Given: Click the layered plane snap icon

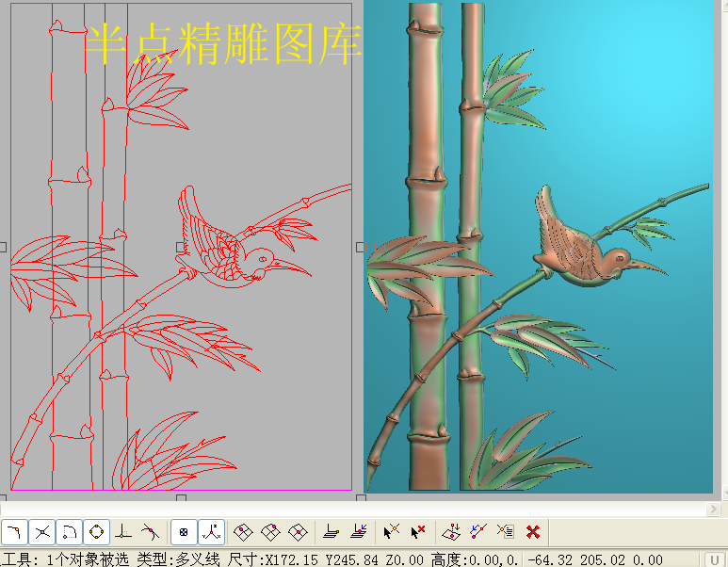Looking at the screenshot, I should pos(331,532).
